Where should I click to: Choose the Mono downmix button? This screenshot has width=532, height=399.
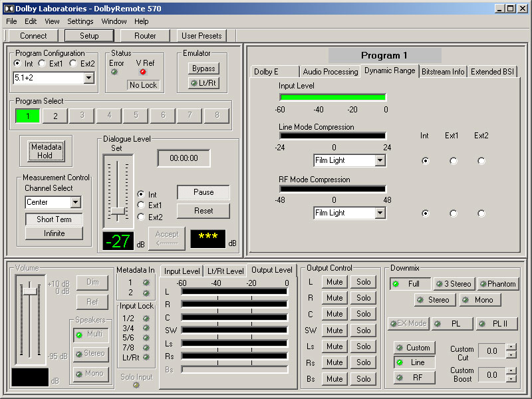tap(479, 300)
